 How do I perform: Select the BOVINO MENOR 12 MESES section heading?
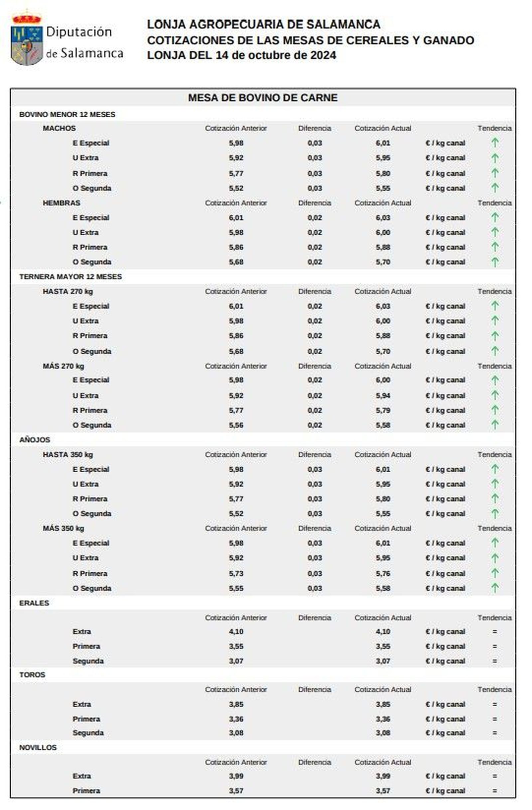67,115
